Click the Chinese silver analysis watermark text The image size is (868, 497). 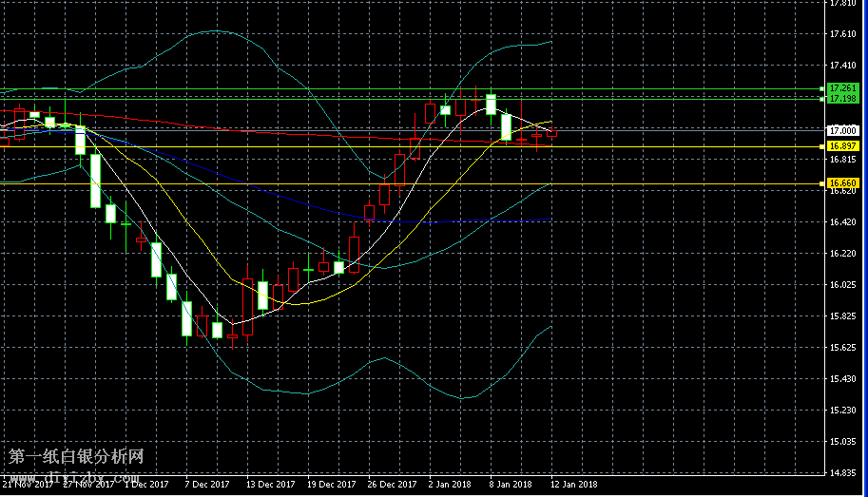76,457
